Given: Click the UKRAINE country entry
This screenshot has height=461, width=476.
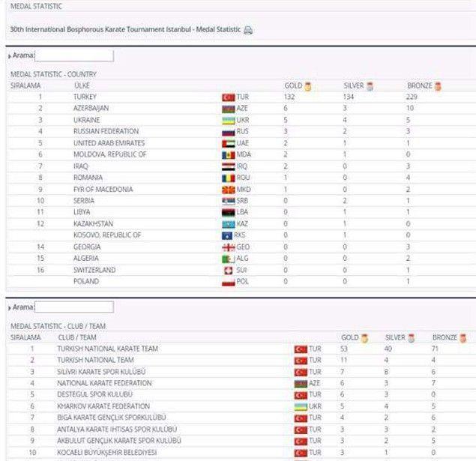Looking at the screenshot, I should coord(85,120).
